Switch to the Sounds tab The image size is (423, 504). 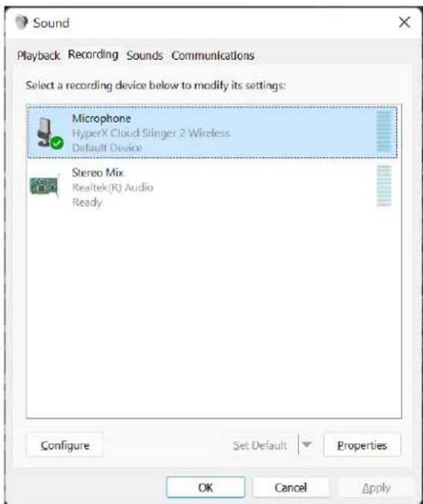coord(144,55)
